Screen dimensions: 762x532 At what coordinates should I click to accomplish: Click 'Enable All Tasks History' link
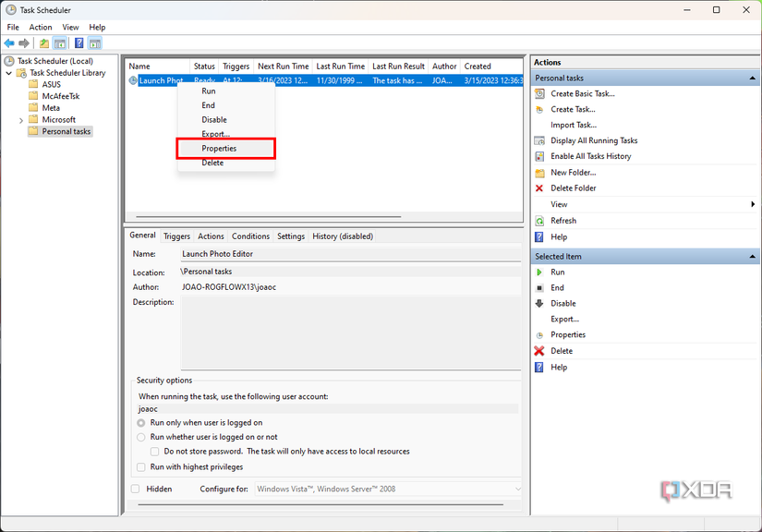click(590, 156)
